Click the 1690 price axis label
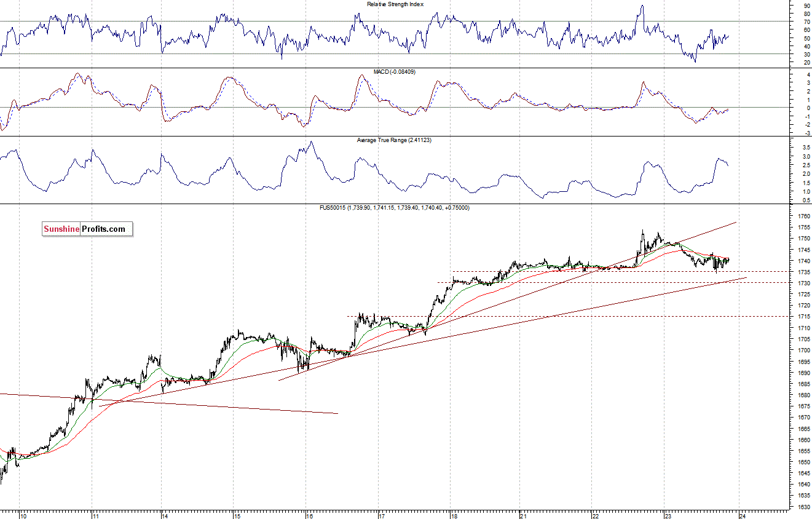Screen dimensions: 812x519 click(805, 373)
